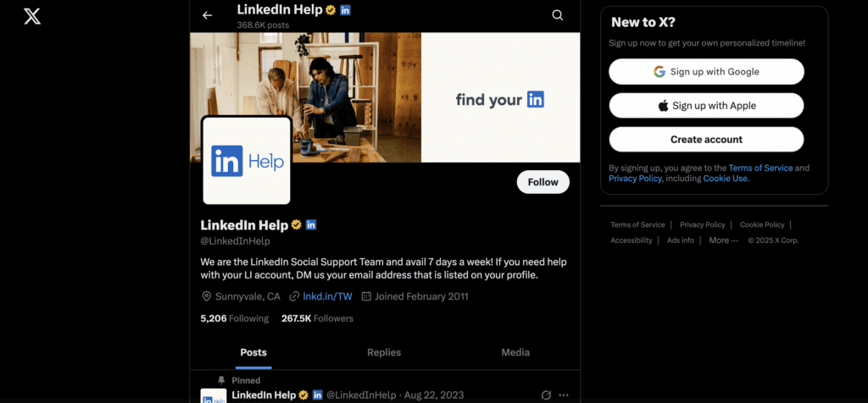Click @LinkedInHelp handle on pinned post

pyautogui.click(x=361, y=395)
